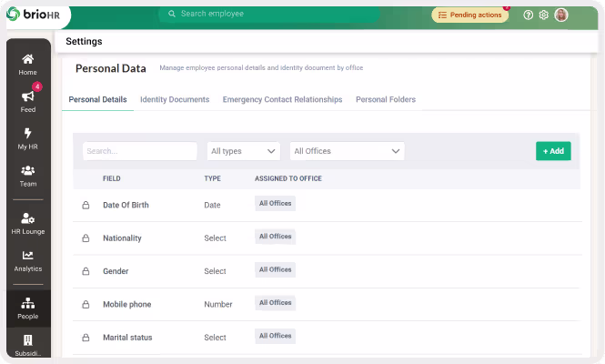Viewport: 605px width, 364px height.
Task: Open the Personal Folders tab
Action: pos(385,99)
